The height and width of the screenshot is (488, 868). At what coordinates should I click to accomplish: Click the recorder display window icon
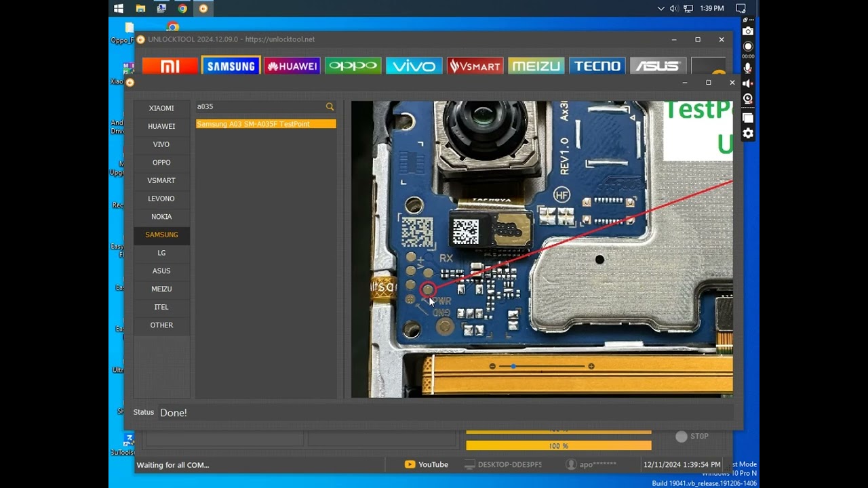[x=748, y=118]
